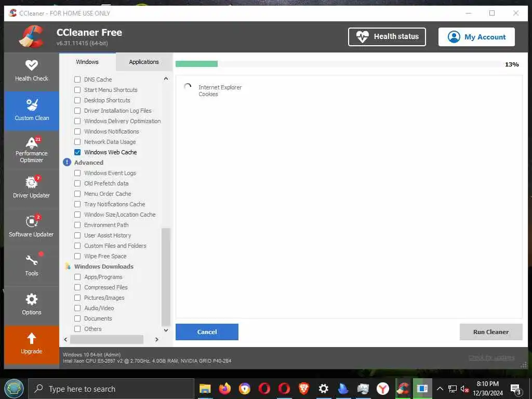Viewport: 532px width, 399px height.
Task: Click the vertical scrollbar thumb in list
Action: click(x=166, y=276)
